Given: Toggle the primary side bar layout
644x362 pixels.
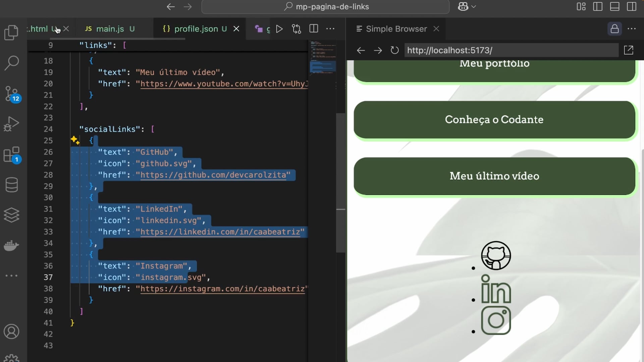Looking at the screenshot, I should click(598, 7).
